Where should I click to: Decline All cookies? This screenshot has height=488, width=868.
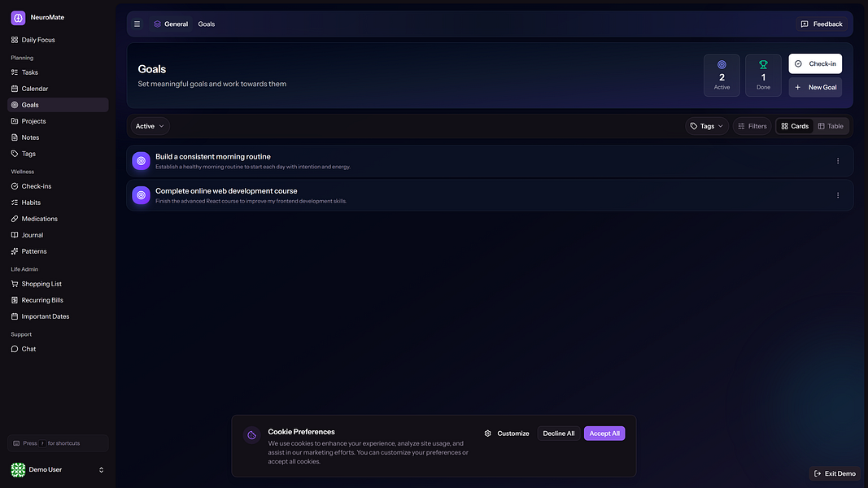tap(559, 434)
